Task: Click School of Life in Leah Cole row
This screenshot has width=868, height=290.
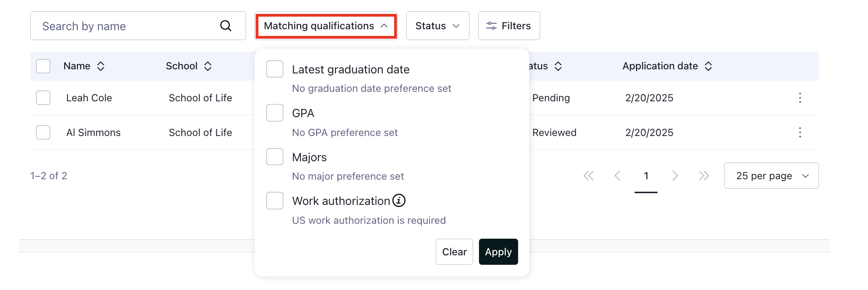Action: (200, 98)
